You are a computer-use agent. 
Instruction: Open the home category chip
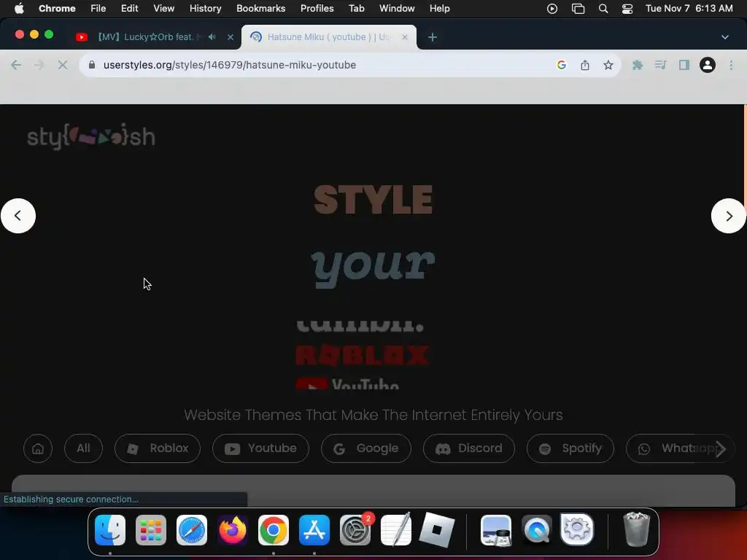tap(38, 448)
